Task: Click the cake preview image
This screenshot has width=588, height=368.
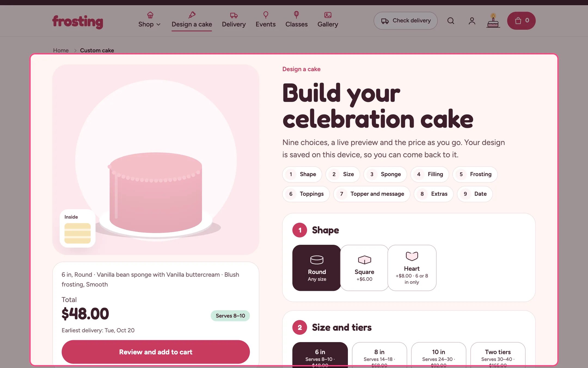Action: point(156,160)
